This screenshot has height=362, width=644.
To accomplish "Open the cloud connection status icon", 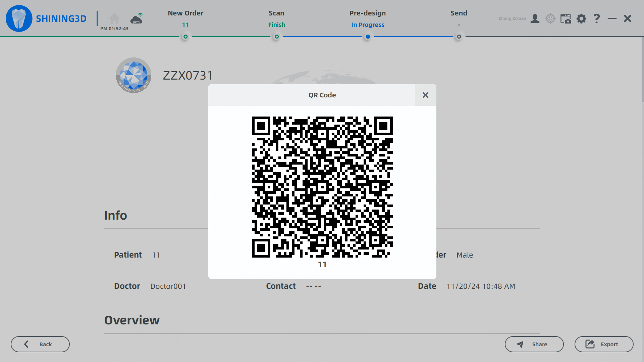I will click(x=137, y=18).
